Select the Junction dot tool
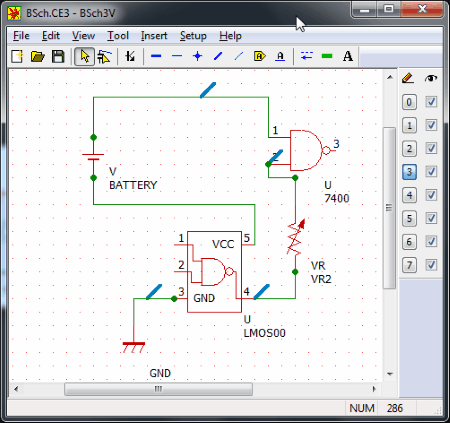 (x=198, y=56)
